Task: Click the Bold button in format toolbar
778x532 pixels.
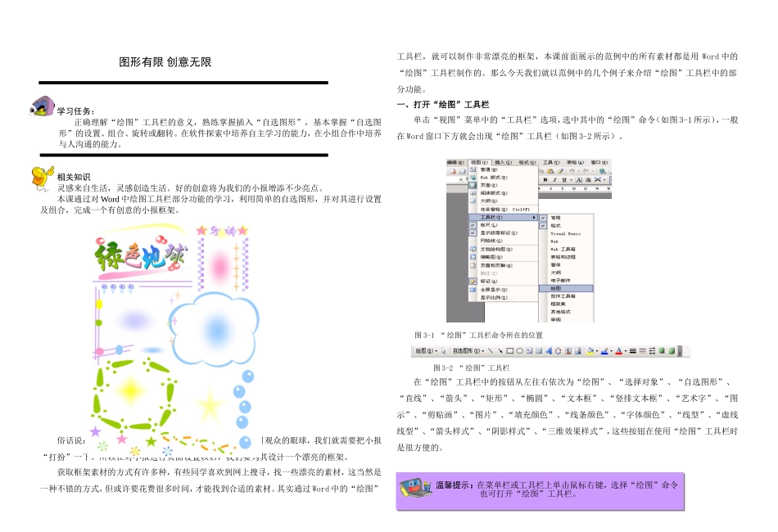Action: (x=545, y=179)
